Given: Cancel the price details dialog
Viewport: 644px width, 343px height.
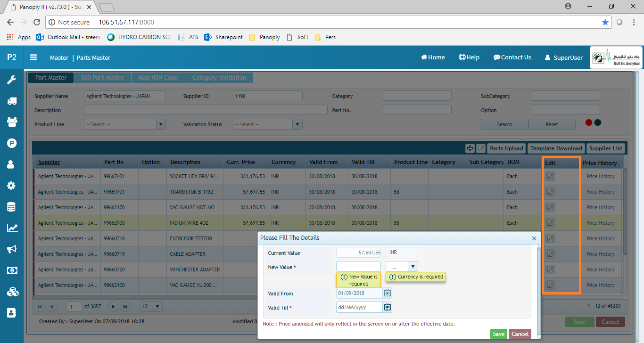Looking at the screenshot, I should point(520,334).
